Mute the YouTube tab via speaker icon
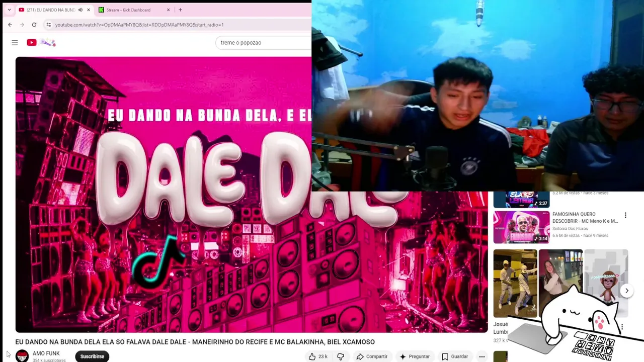This screenshot has width=644, height=362. point(80,10)
